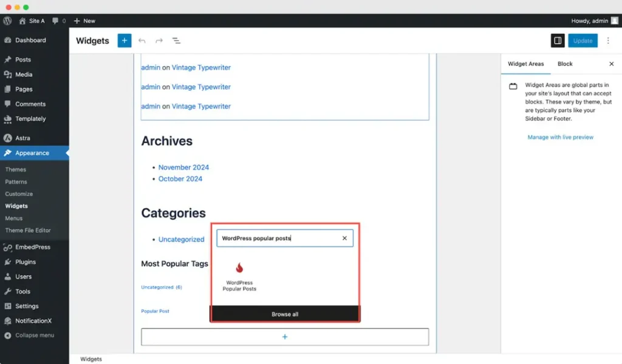This screenshot has width=622, height=364.
Task: Click the Update button
Action: [x=583, y=41]
